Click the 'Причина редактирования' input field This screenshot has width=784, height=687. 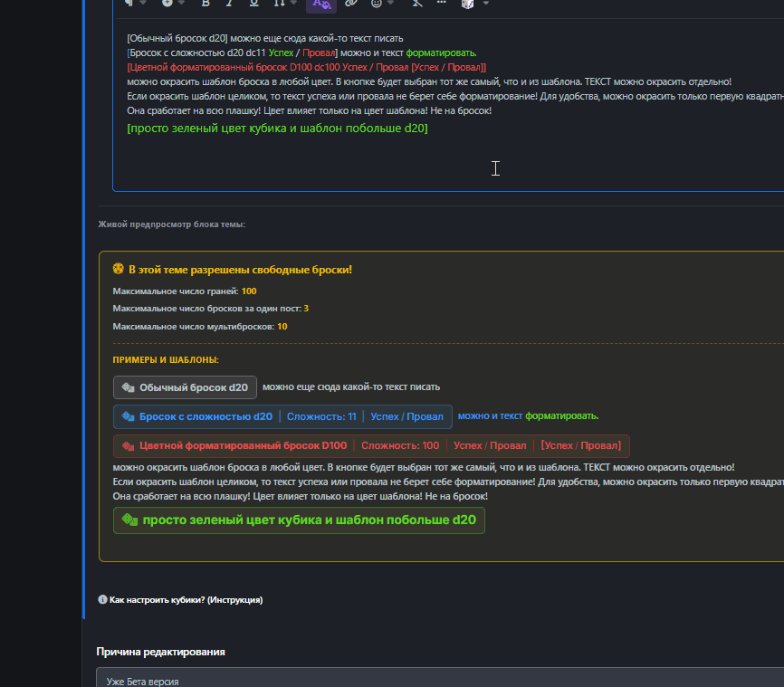point(440,678)
